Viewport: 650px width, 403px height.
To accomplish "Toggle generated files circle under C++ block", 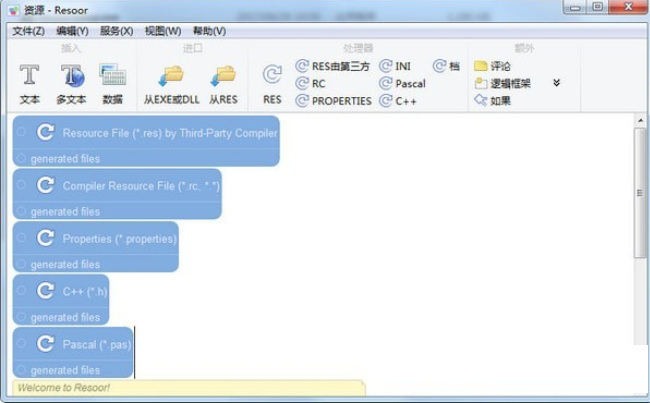I will [x=22, y=316].
